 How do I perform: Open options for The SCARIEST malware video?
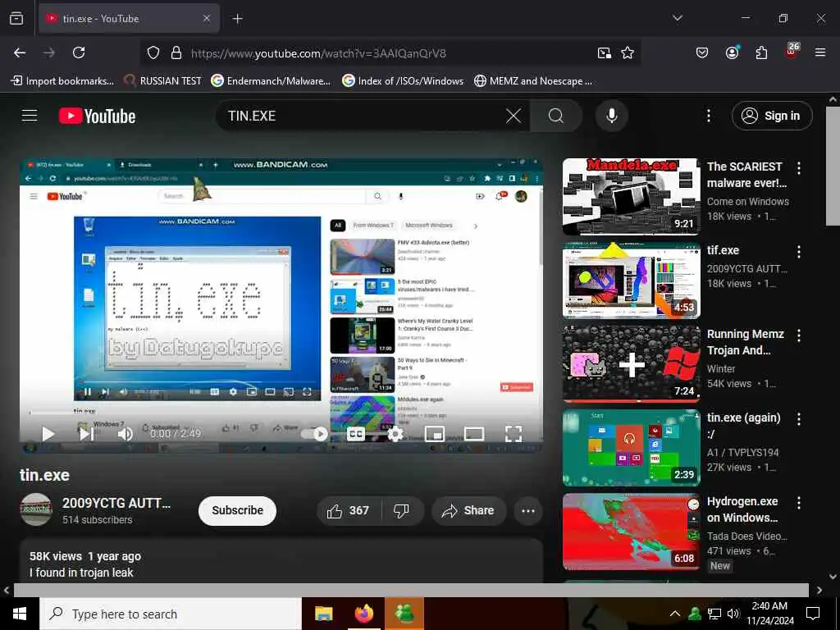799,168
